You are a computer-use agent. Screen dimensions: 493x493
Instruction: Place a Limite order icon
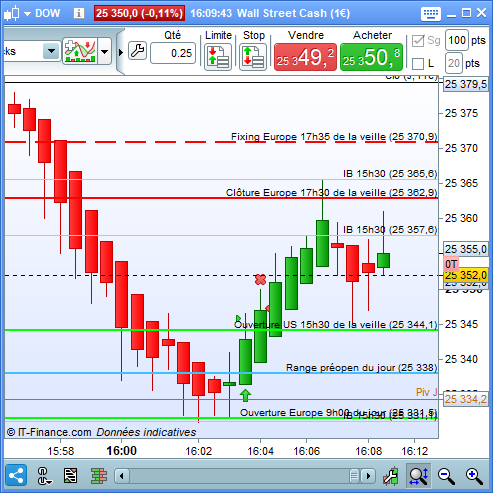[x=218, y=57]
